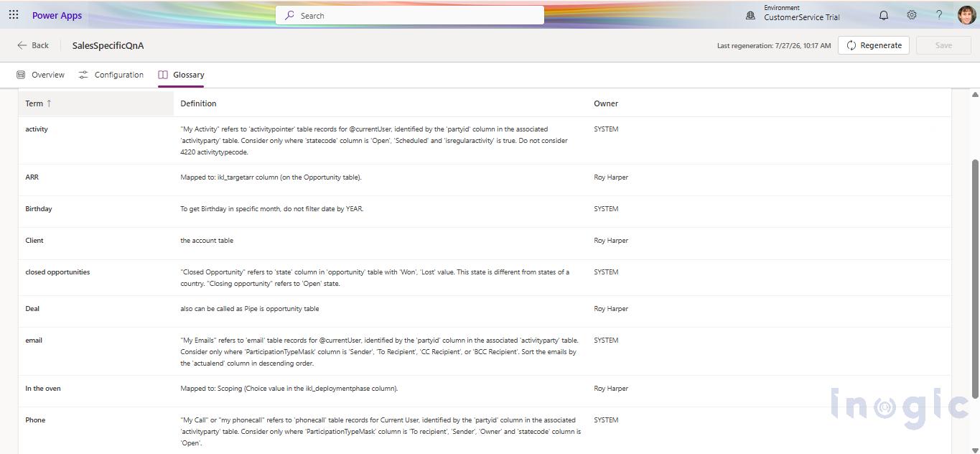
Task: Click the SalesSpecificQnA title
Action: pyautogui.click(x=108, y=45)
